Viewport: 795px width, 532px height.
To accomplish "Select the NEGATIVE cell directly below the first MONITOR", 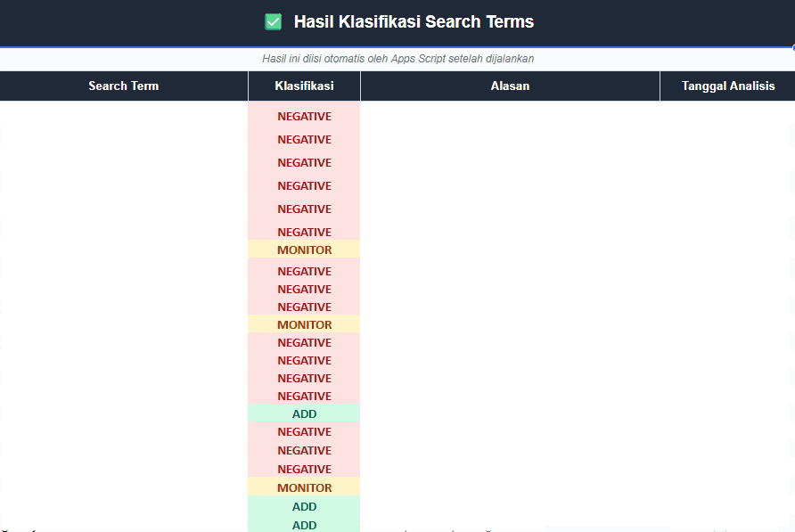I will tap(304, 271).
